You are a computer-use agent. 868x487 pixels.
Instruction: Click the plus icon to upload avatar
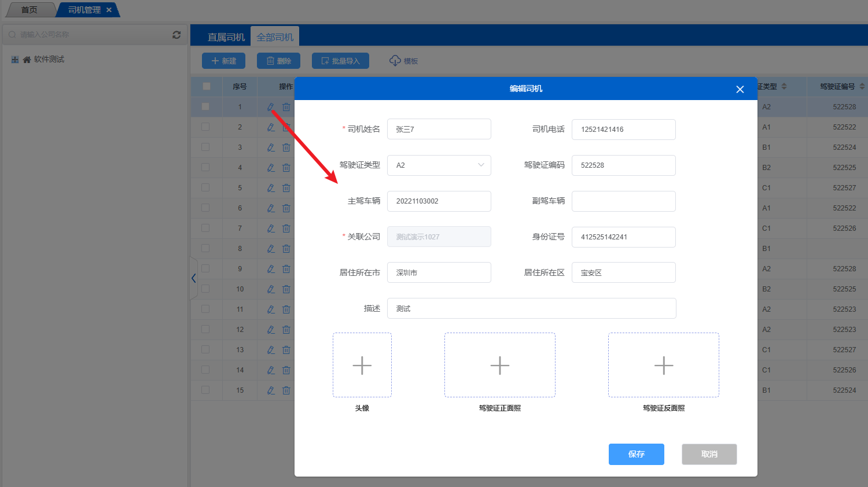click(362, 365)
